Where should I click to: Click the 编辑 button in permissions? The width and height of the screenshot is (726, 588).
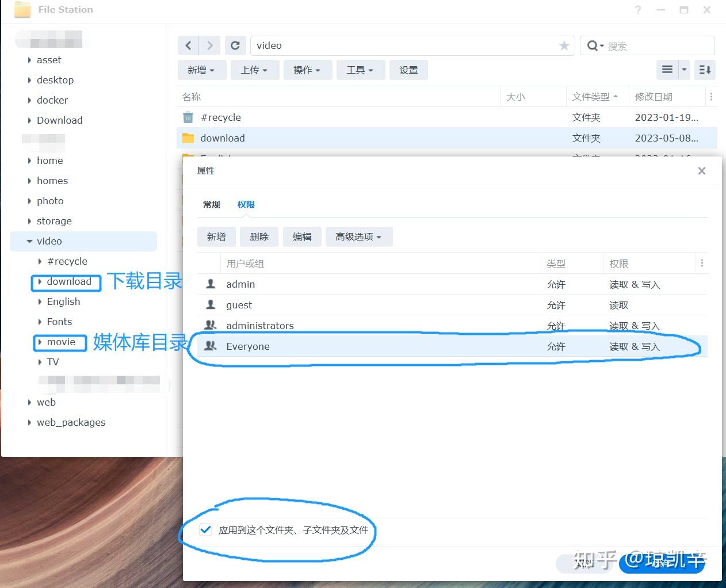coord(302,236)
